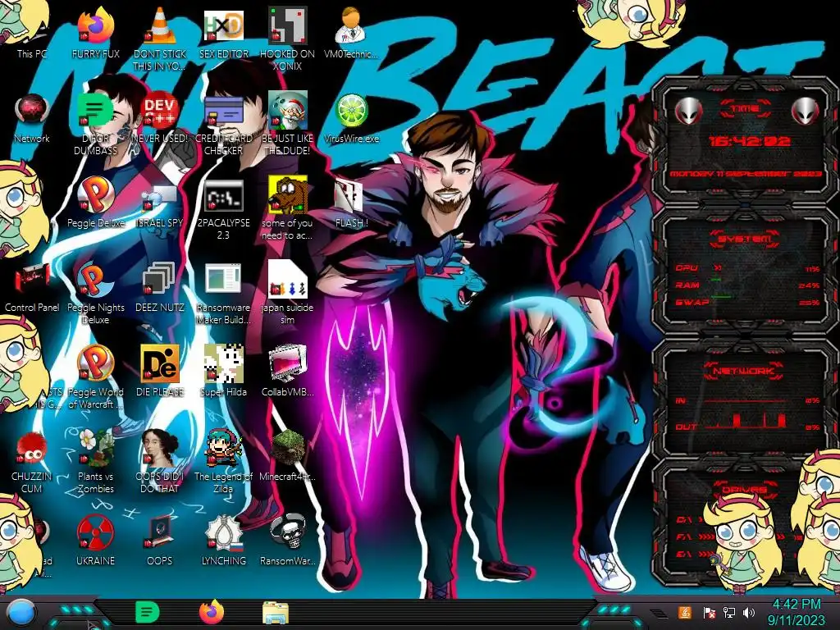Open the dog icon 'some of you need to ac...'

(x=288, y=209)
